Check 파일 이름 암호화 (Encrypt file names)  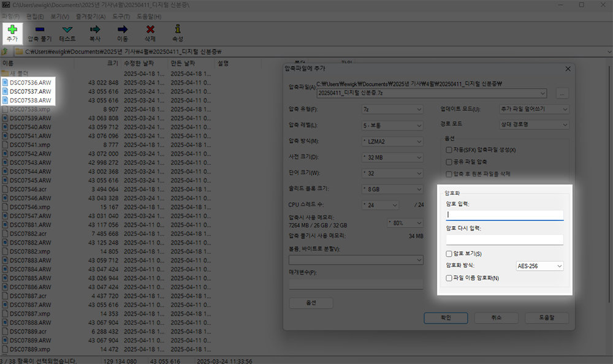coord(450,278)
